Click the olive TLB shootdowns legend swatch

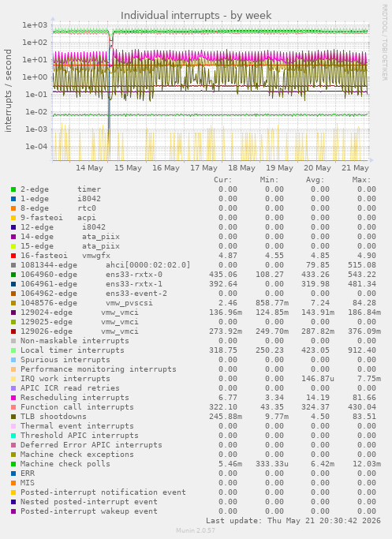(13, 417)
